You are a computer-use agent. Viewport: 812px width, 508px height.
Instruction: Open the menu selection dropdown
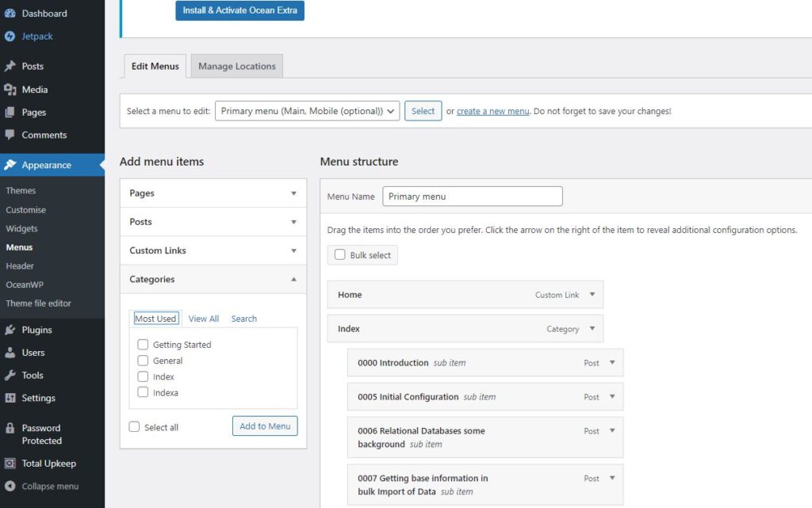307,111
